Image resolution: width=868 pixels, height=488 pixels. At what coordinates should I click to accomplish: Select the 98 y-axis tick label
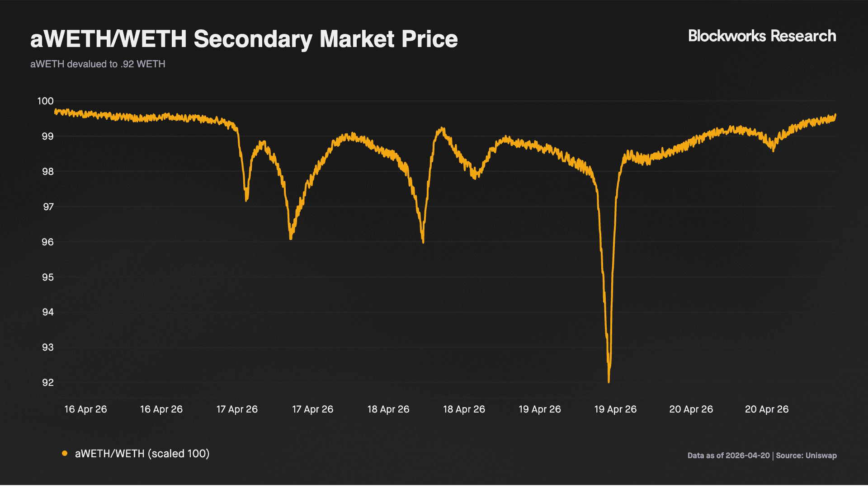47,172
